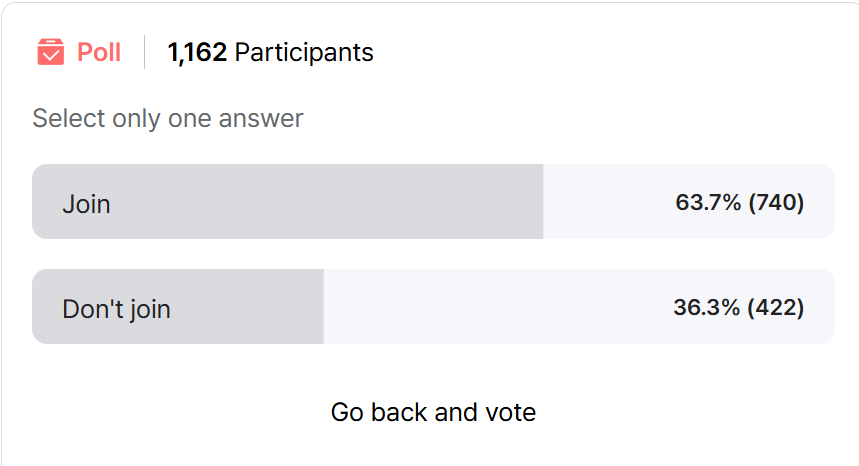Select the "Don't join" answer label

coord(116,309)
